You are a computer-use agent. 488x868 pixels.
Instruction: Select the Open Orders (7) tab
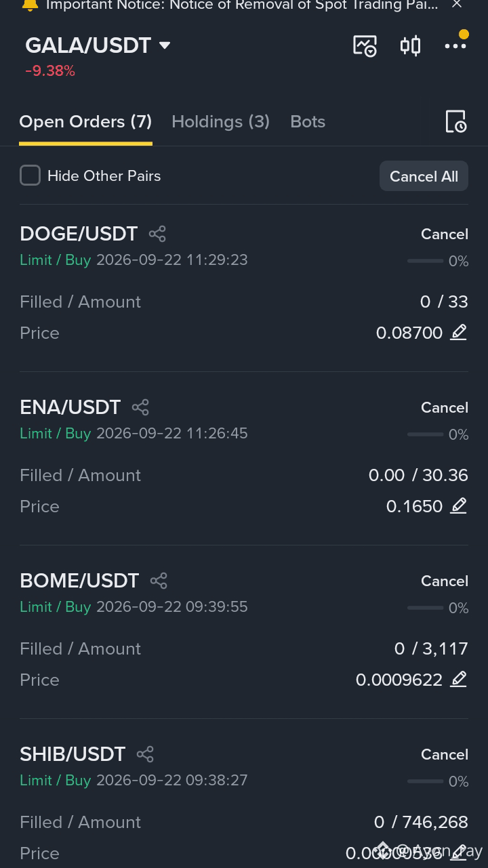85,121
